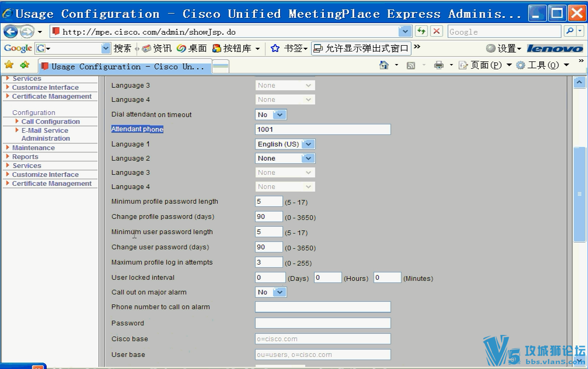Open the Print icon dropdown arrow

click(451, 65)
